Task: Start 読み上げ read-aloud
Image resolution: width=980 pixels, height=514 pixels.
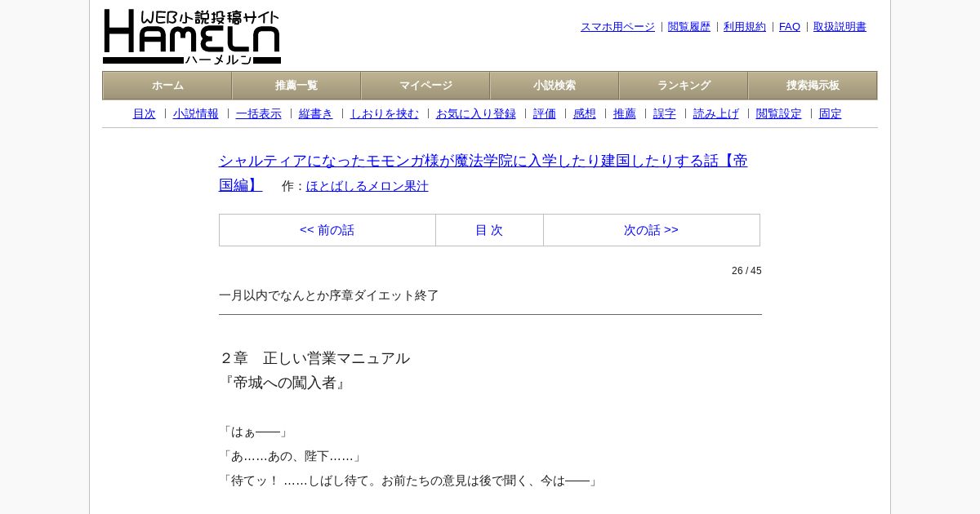Action: click(716, 113)
